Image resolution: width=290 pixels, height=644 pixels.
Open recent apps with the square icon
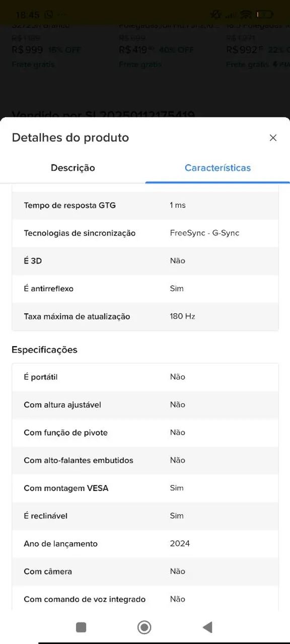pos(81,627)
